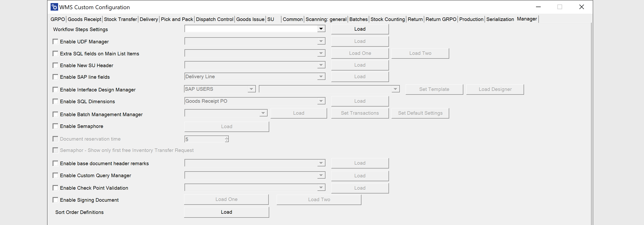Tick Enable Semaphore checkbox
Screen dimensions: 644x225
point(56,126)
